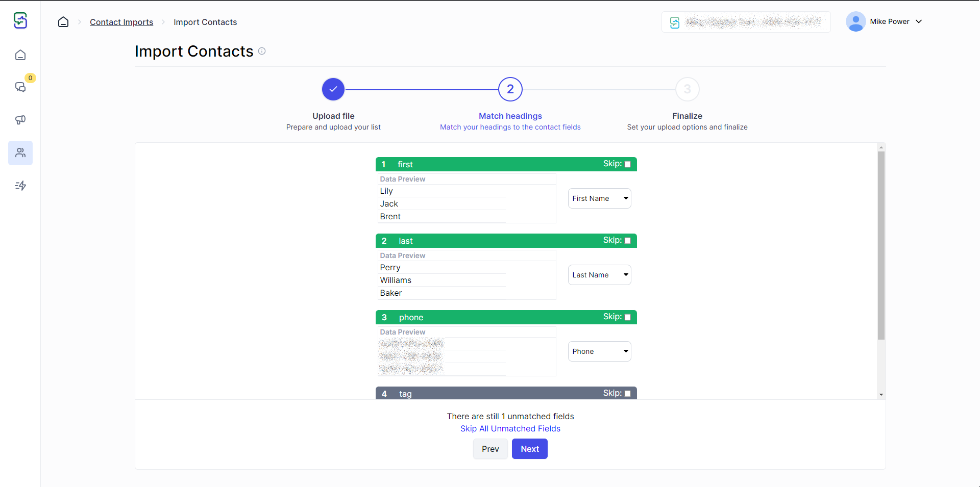Check Skip for the phone column

click(x=628, y=317)
